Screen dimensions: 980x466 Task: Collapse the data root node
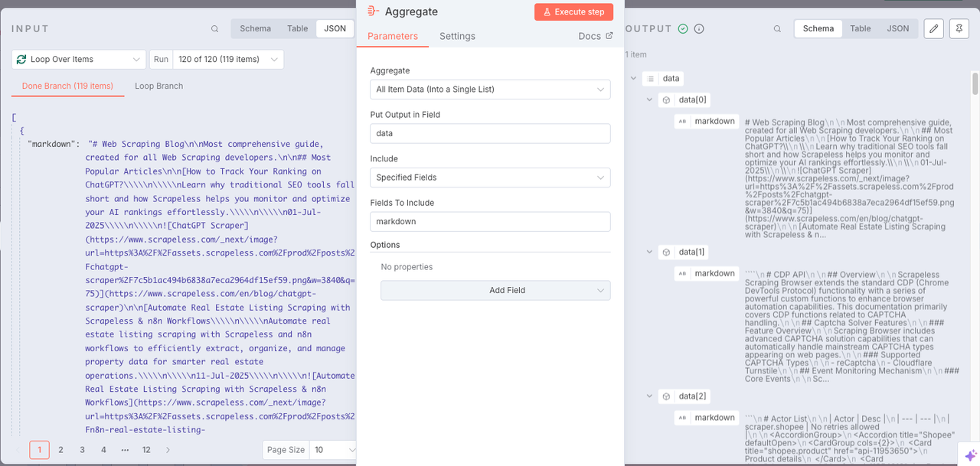(633, 78)
